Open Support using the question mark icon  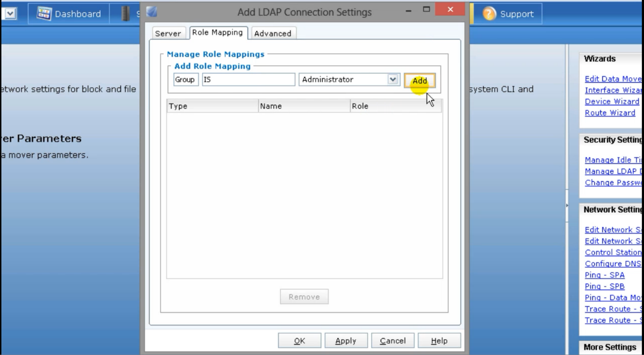coord(506,14)
